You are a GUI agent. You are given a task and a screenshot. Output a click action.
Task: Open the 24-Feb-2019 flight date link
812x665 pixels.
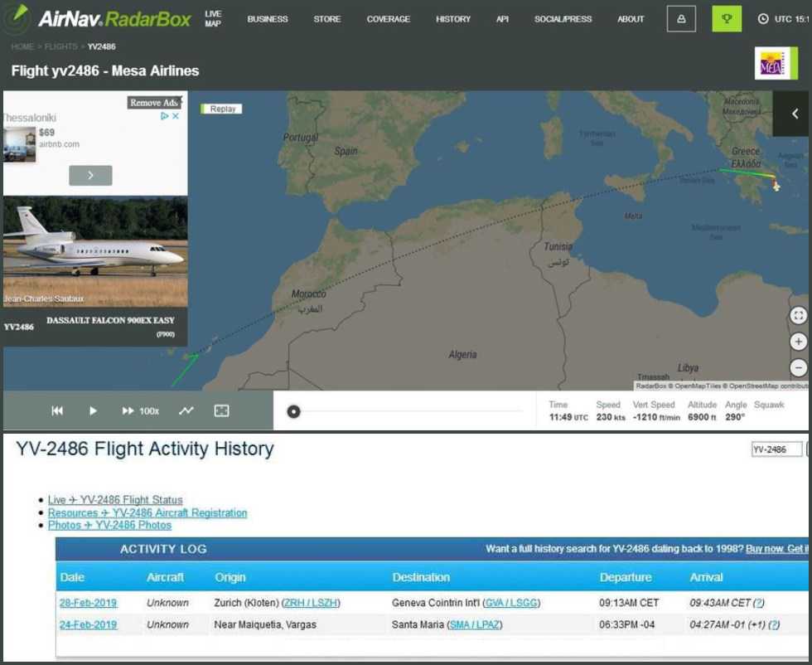tap(88, 624)
